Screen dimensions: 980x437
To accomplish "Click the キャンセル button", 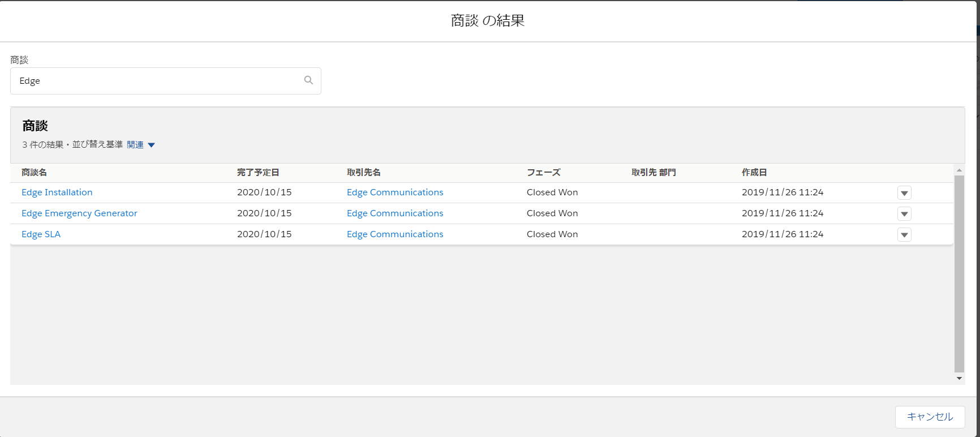I will point(930,417).
